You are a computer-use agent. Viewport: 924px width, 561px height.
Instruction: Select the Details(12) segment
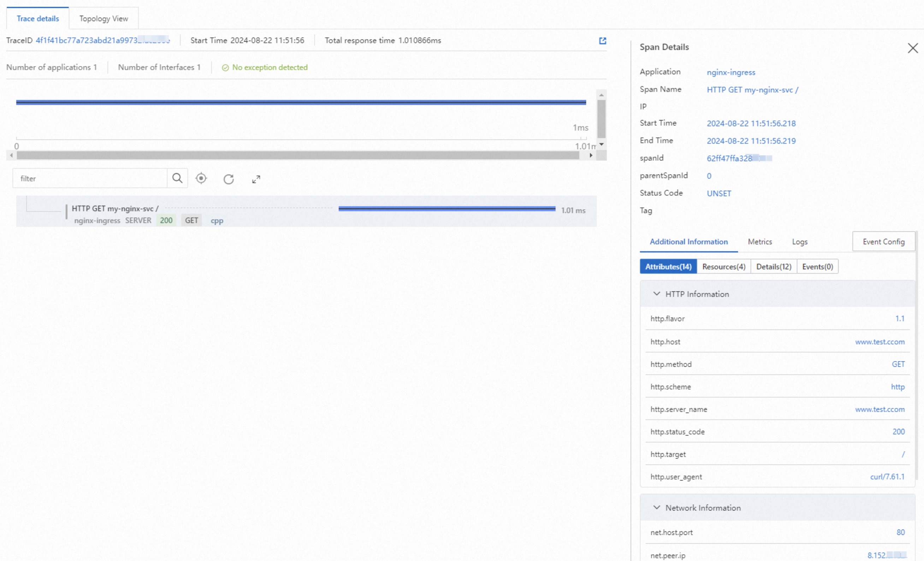773,267
